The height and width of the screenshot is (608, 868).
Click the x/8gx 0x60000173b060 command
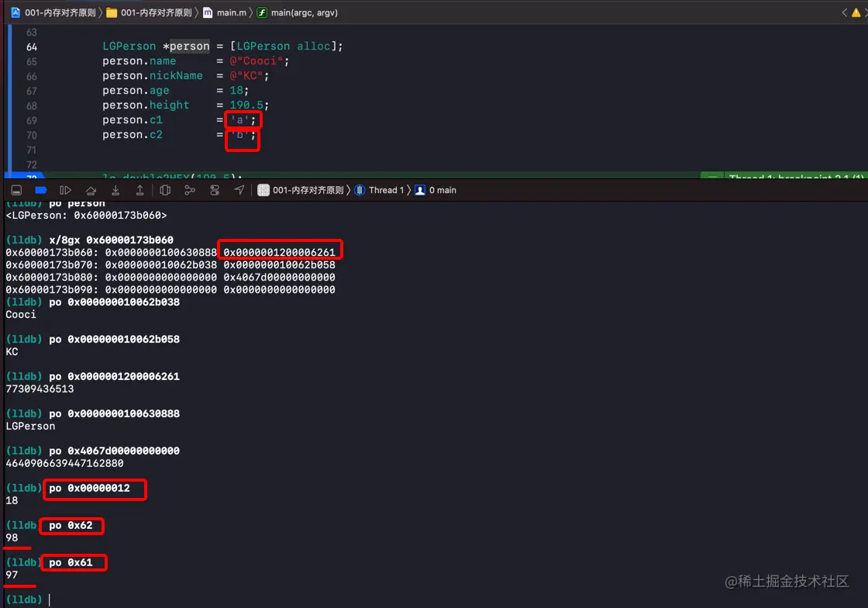[112, 240]
